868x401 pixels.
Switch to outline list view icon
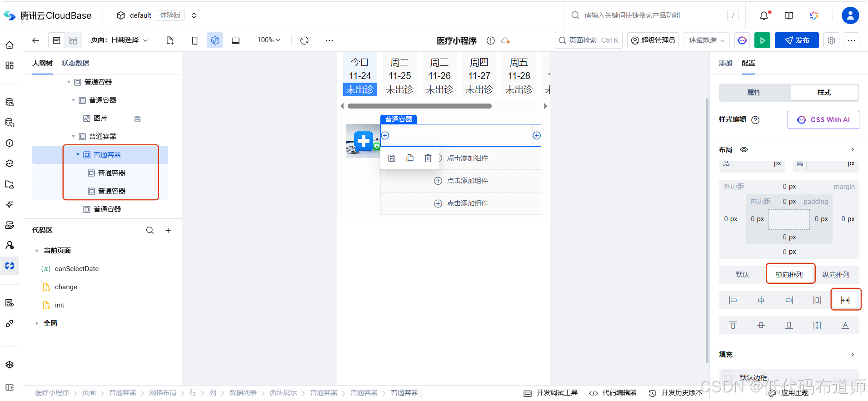pos(56,40)
